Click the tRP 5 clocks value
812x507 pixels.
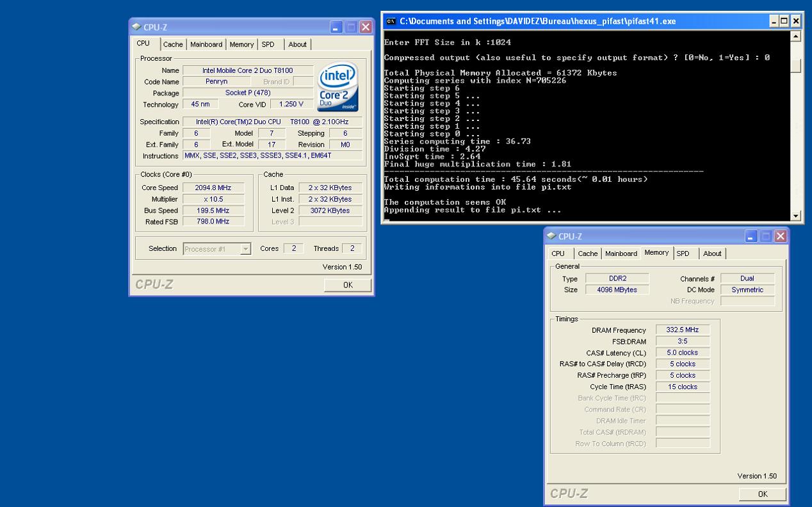683,375
